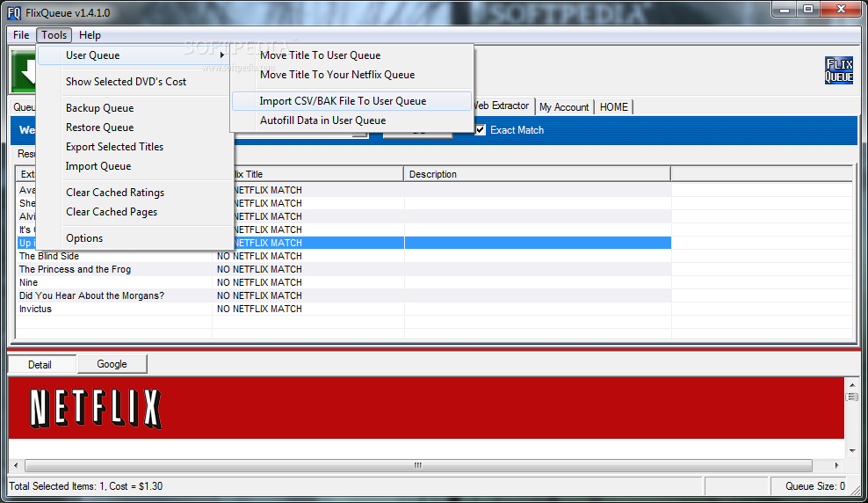868x503 pixels.
Task: Choose Import CSV/BAK File To User Queue
Action: tap(352, 101)
